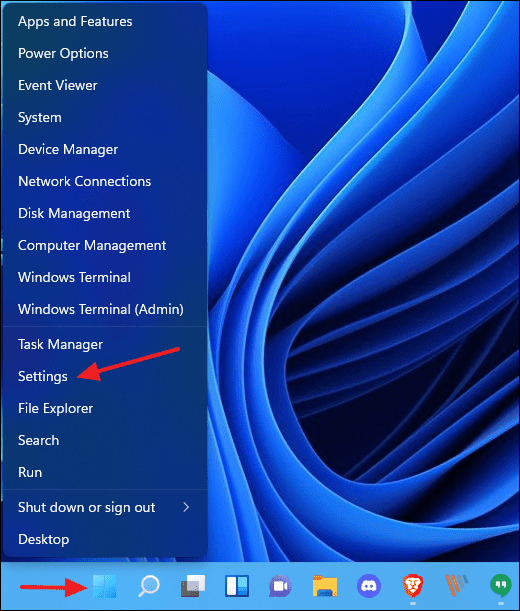The width and height of the screenshot is (520, 611).
Task: Launch the Chat video camera icon
Action: point(280,586)
